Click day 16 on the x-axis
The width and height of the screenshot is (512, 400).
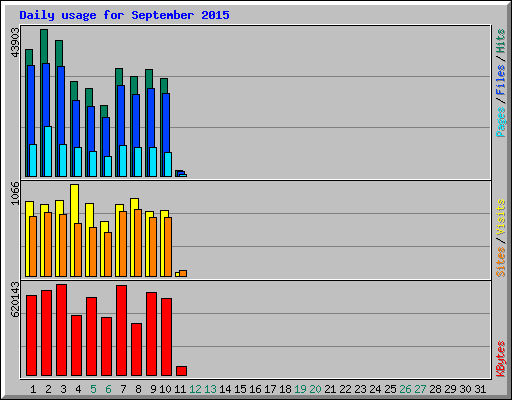pos(255,389)
